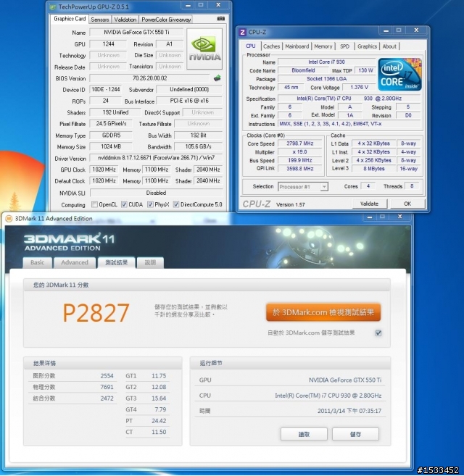Screen dimensions: 464x476
Task: Click the Multiplier value x 19.0
Action: tap(300, 152)
